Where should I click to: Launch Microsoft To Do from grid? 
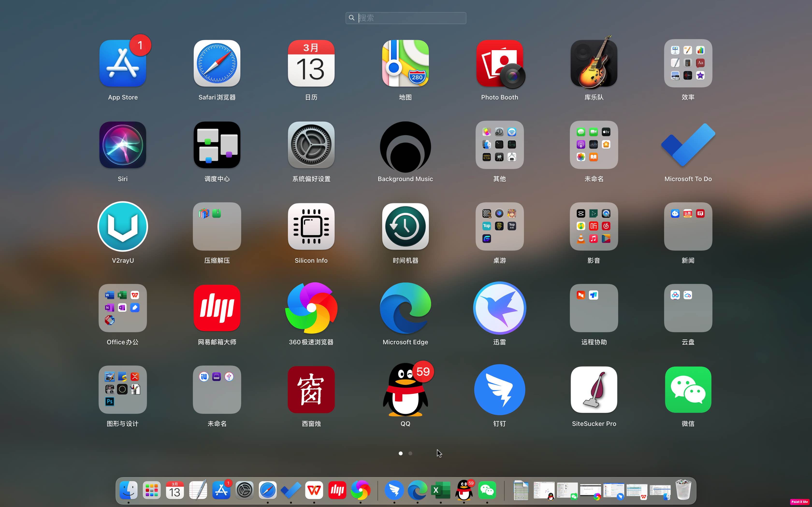[x=688, y=146]
